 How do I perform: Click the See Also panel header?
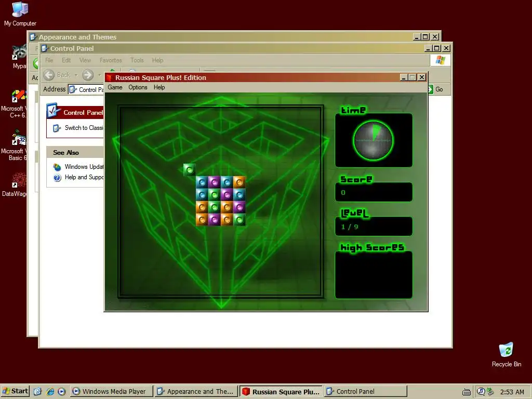[x=75, y=152]
